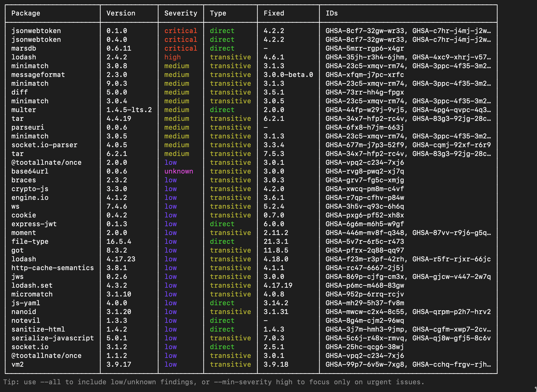Click the high severity for lodash 2.4.2

173,57
